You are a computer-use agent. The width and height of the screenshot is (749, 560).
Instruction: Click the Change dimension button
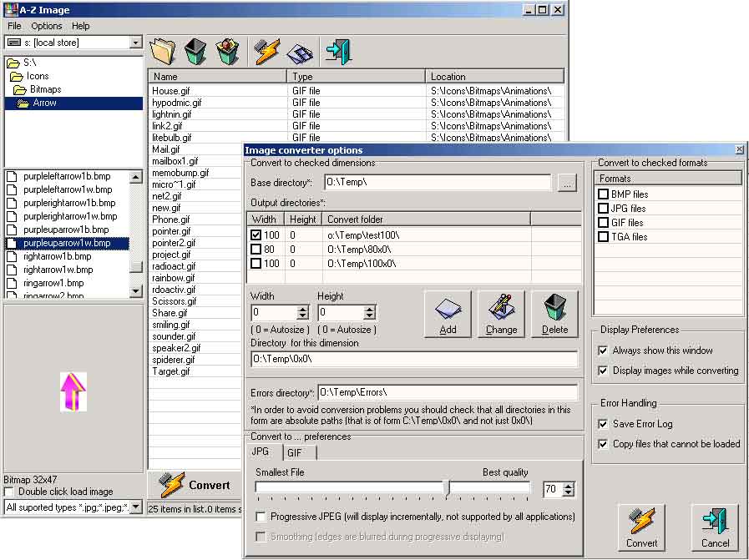click(501, 314)
